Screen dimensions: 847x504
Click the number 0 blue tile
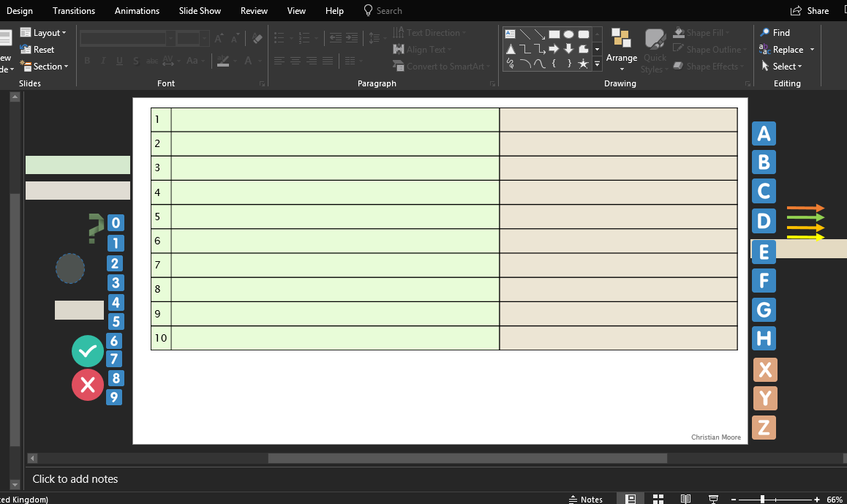116,222
